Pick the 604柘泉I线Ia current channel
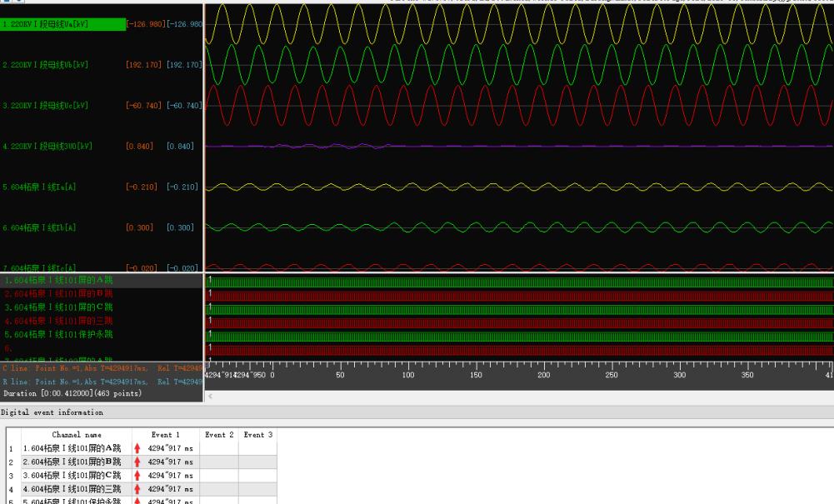The image size is (834, 504). click(39, 187)
